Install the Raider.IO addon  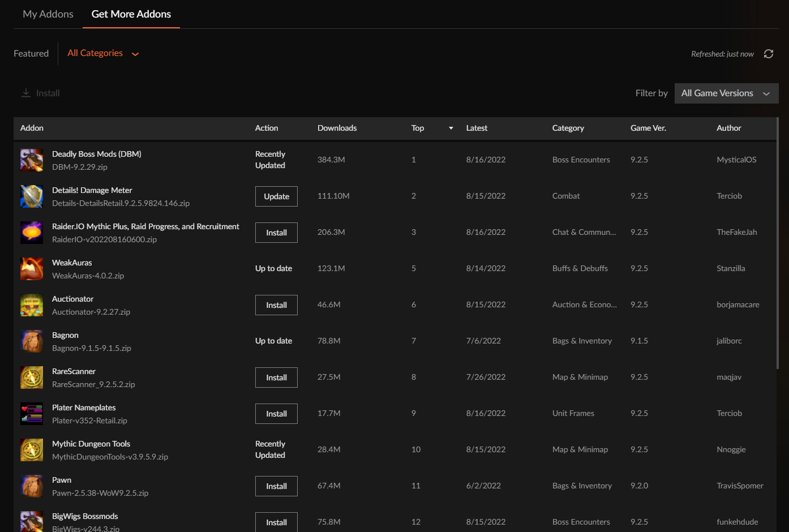tap(276, 232)
